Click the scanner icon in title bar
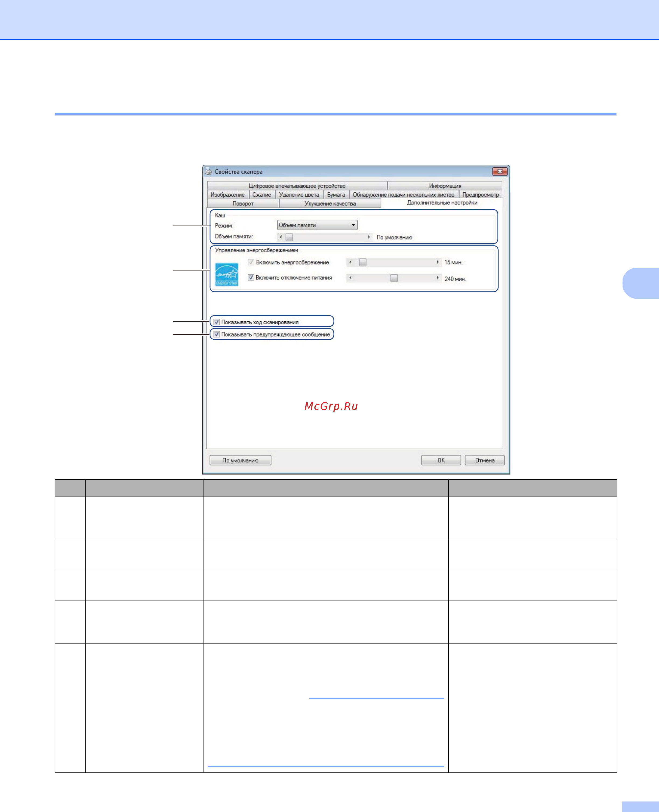 click(208, 171)
